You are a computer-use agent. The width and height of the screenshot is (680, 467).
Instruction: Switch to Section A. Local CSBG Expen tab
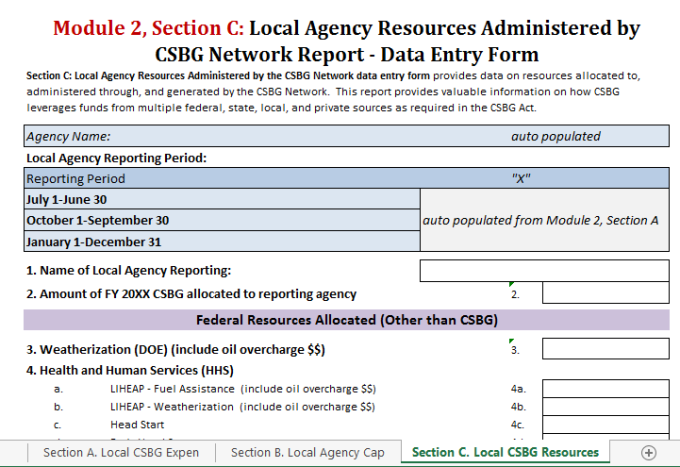coord(120,453)
